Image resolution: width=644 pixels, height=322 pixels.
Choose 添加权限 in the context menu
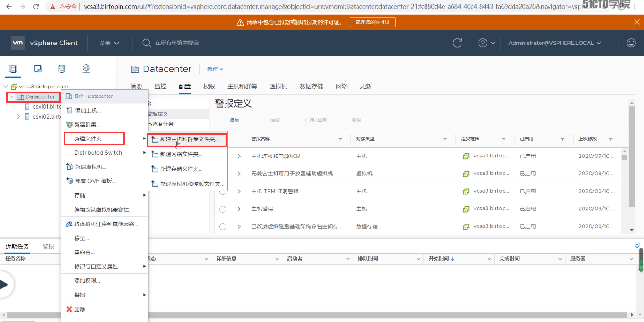pos(105,281)
